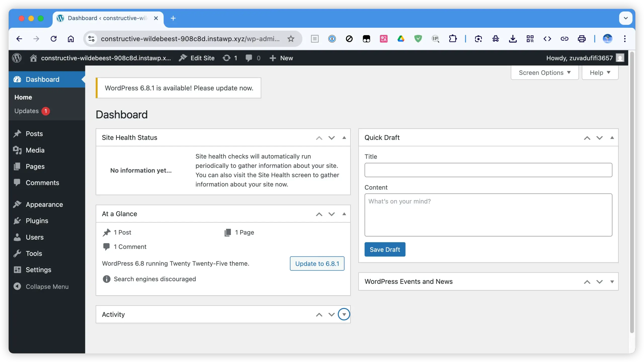Open the Screen Options dropdown
The height and width of the screenshot is (362, 644).
(545, 73)
